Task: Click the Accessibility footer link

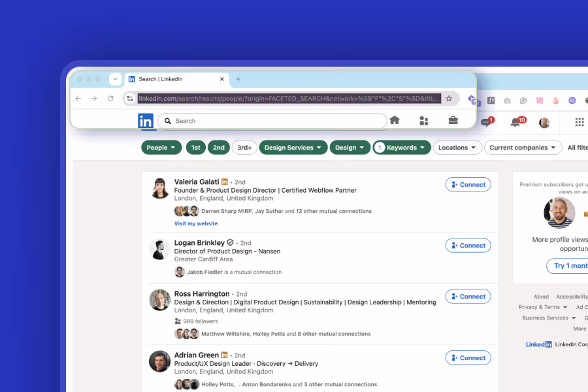Action: pos(572,297)
